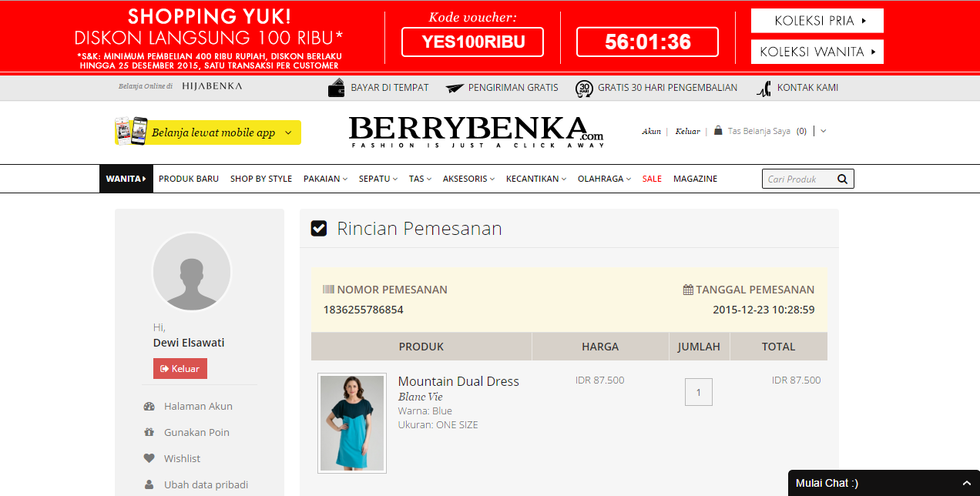The width and height of the screenshot is (980, 496).
Task: Toggle the Rincian Pemesanan checkmark box
Action: click(319, 229)
